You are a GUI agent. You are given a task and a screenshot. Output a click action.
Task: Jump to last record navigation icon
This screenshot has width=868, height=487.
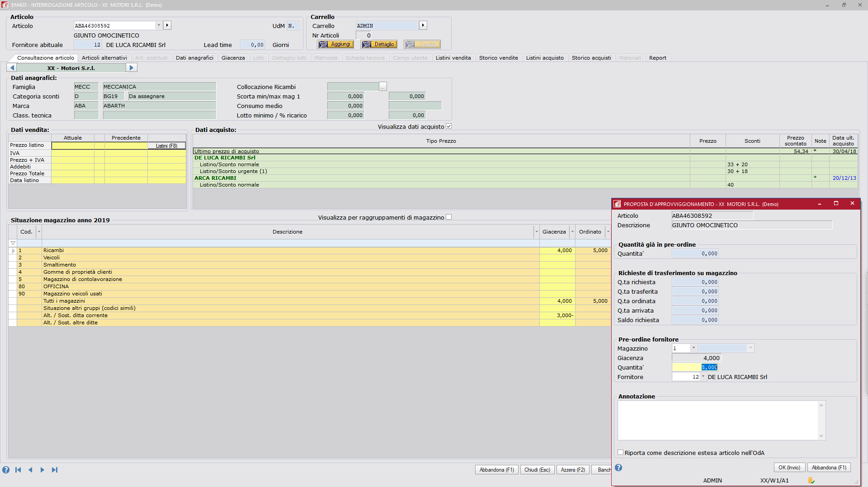(x=55, y=470)
